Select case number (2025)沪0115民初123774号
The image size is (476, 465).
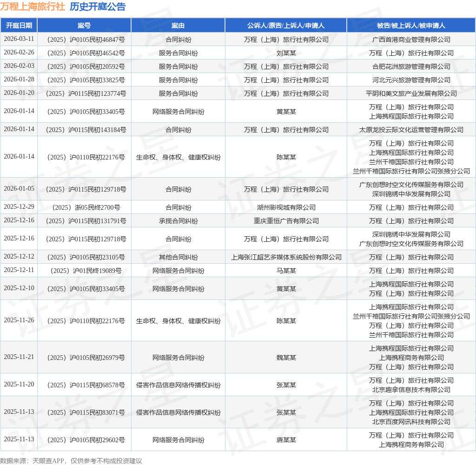pos(86,93)
